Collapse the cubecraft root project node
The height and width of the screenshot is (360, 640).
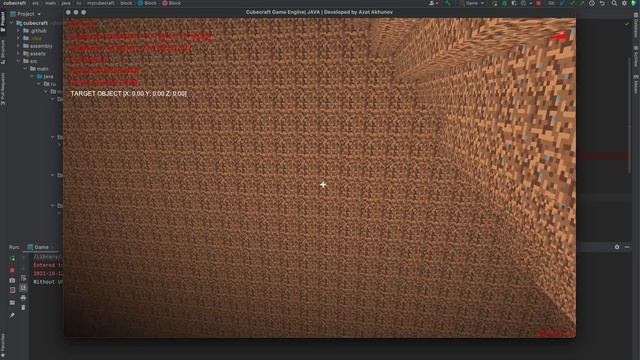click(x=12, y=23)
